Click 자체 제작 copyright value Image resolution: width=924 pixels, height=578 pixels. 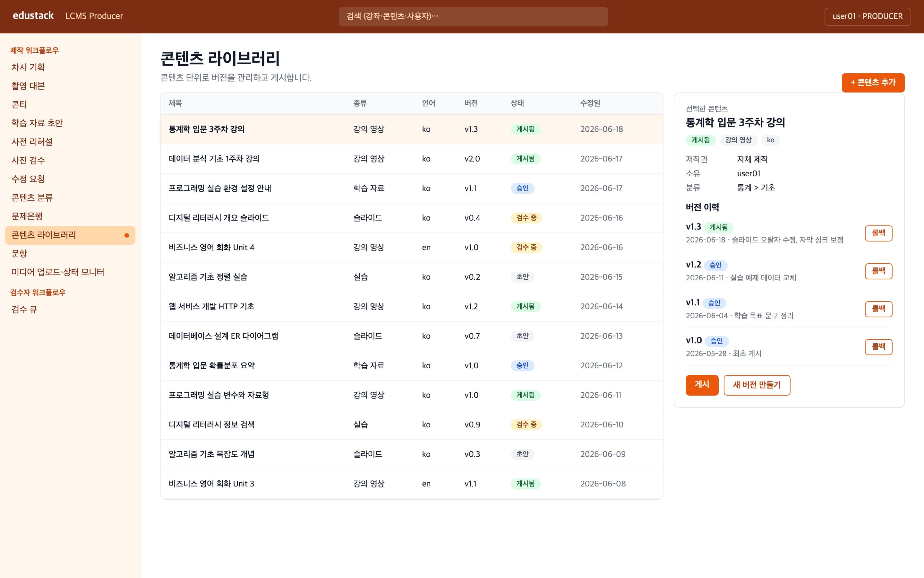752,159
